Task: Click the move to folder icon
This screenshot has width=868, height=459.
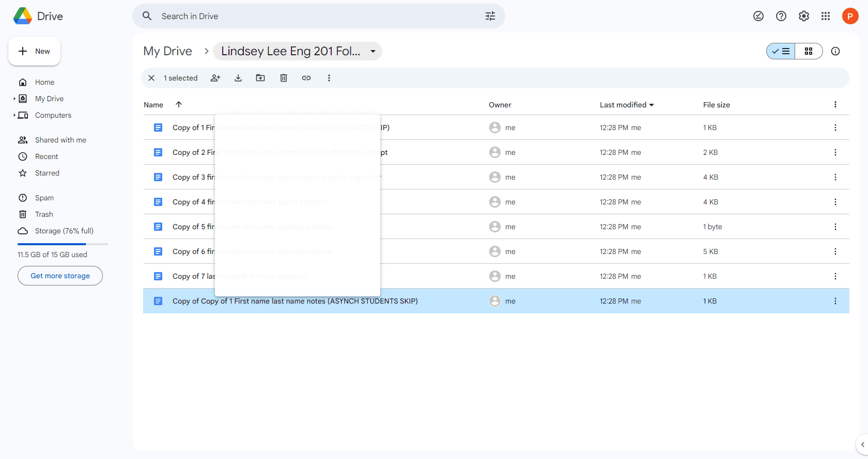Action: (x=260, y=78)
